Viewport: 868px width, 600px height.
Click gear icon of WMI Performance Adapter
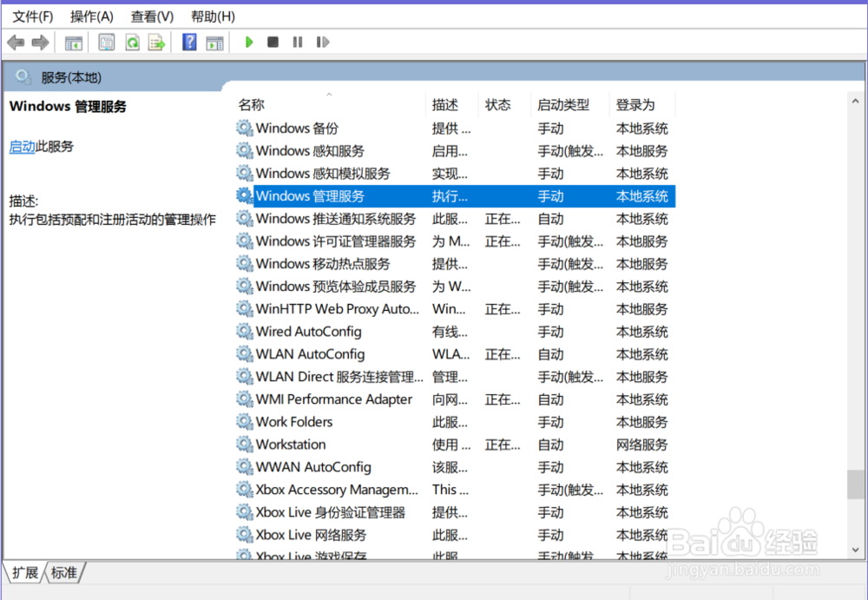click(x=244, y=399)
